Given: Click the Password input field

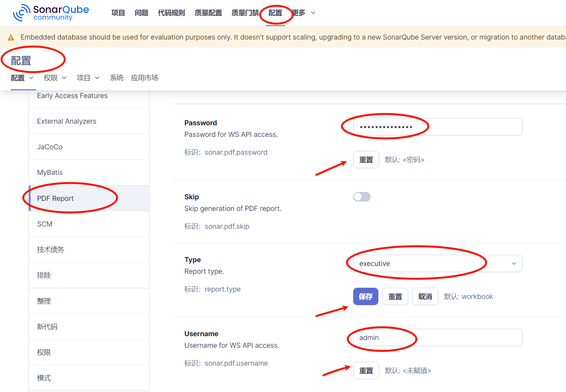Looking at the screenshot, I should click(438, 127).
